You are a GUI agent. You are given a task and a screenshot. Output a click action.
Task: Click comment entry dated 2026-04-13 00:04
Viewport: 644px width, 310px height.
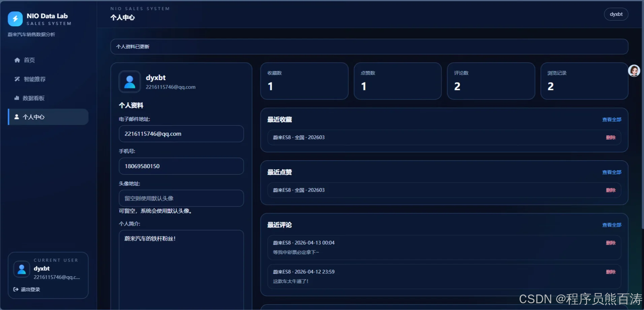[x=444, y=247]
